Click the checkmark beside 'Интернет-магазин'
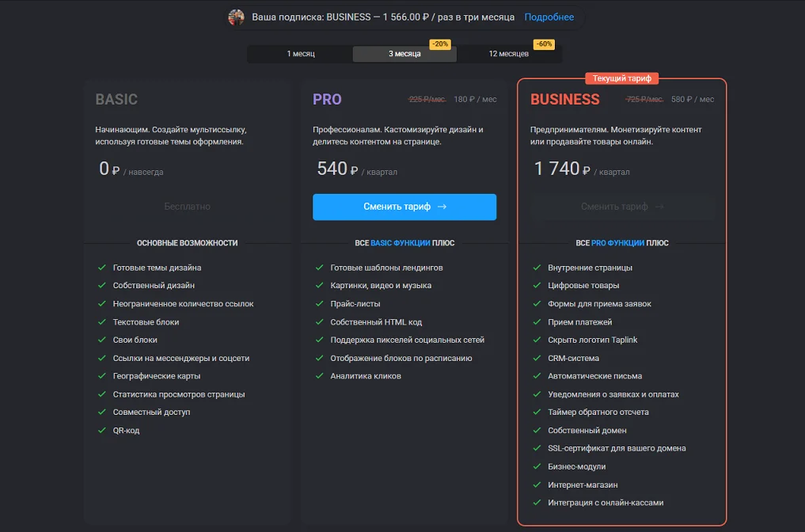The image size is (805, 532). click(537, 484)
